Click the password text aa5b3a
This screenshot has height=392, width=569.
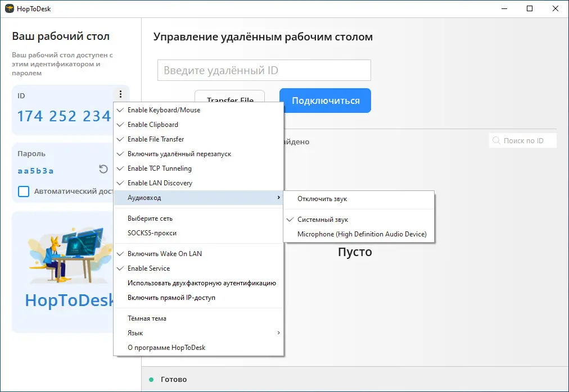[x=35, y=171]
